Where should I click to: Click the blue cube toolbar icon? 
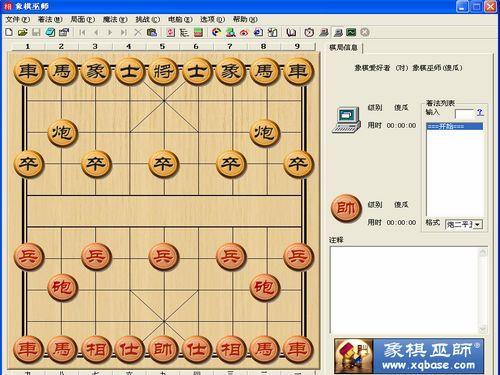pos(50,32)
